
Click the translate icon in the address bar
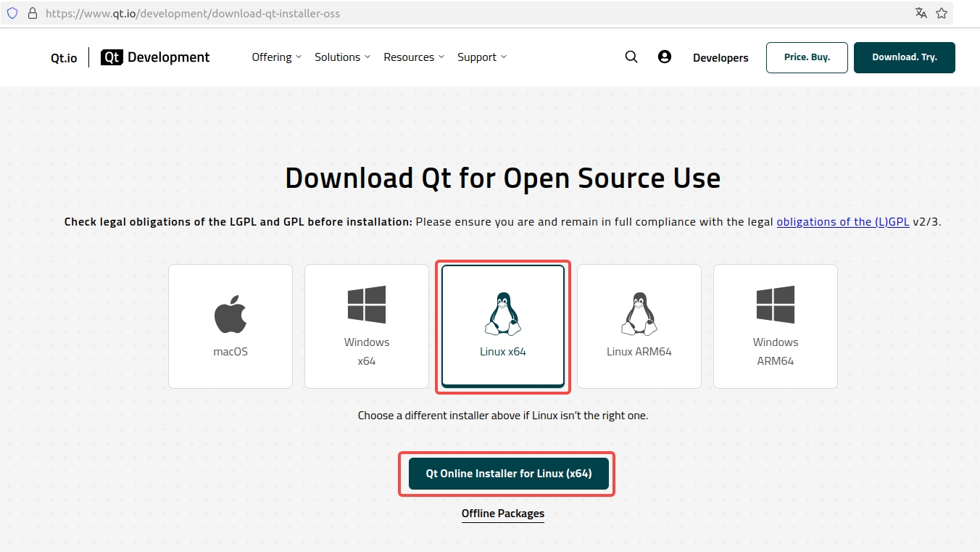(x=921, y=13)
